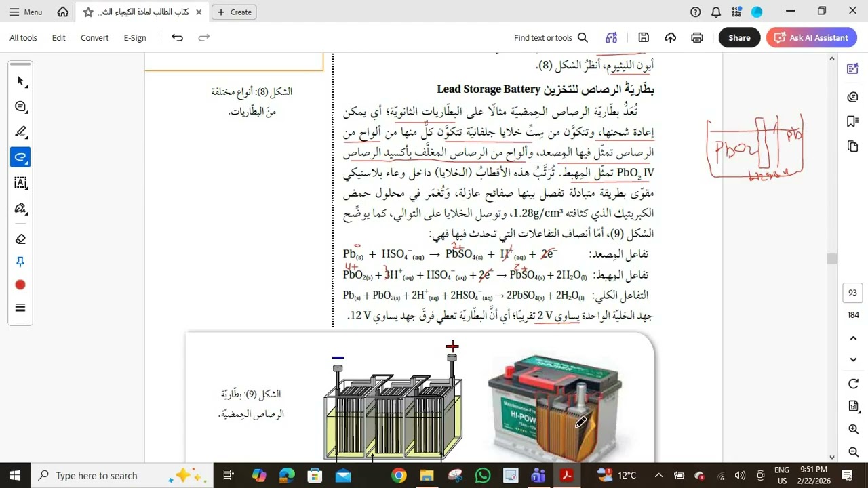
Task: Open the Edit menu item
Action: tap(59, 38)
